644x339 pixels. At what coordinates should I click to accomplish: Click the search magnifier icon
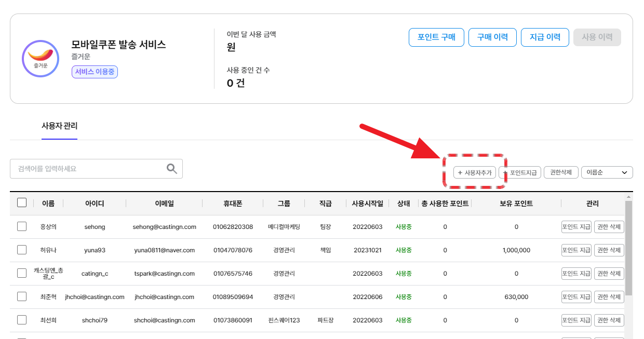tap(171, 169)
